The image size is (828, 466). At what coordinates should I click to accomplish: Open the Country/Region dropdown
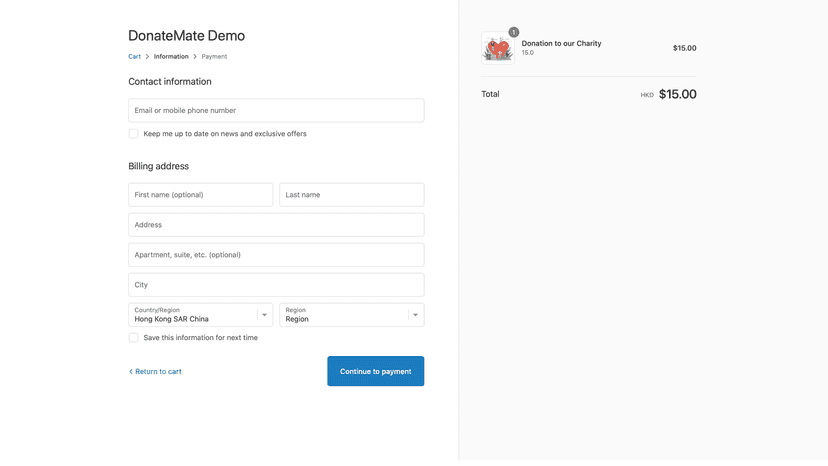pyautogui.click(x=200, y=315)
